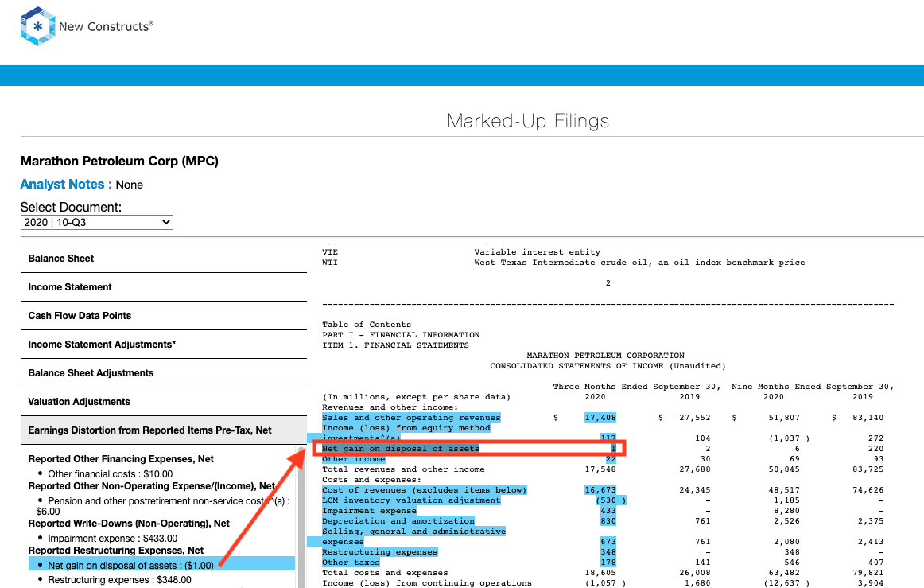This screenshot has width=924, height=588.
Task: Click the Table of Contents text in filing
Action: [x=367, y=325]
